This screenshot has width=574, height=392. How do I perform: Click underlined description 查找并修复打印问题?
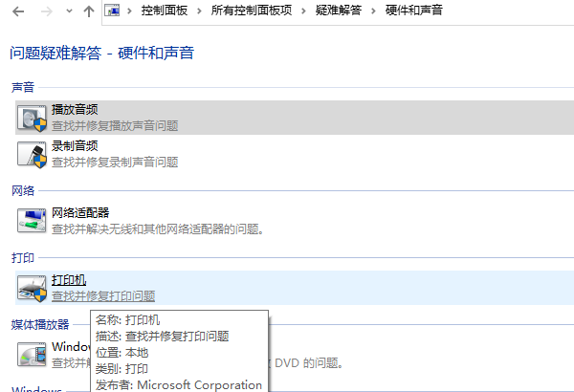click(x=103, y=296)
